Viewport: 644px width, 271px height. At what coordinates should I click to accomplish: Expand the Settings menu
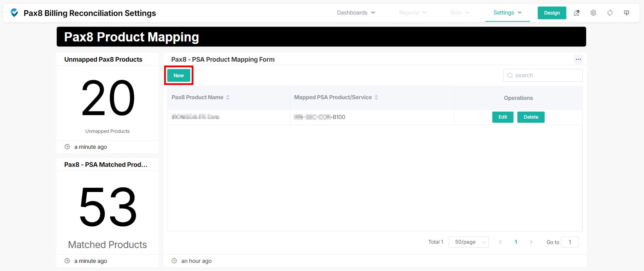507,13
